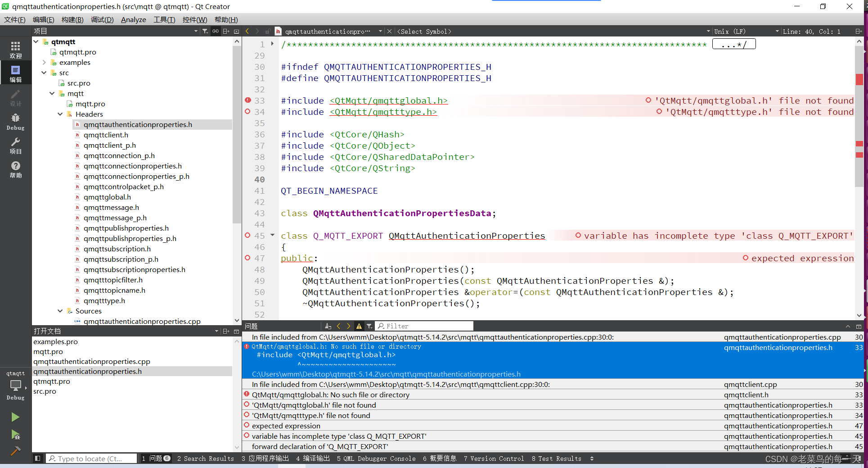This screenshot has width=868, height=468.
Task: Unfold the collapsed comment at line 1
Action: 272,44
